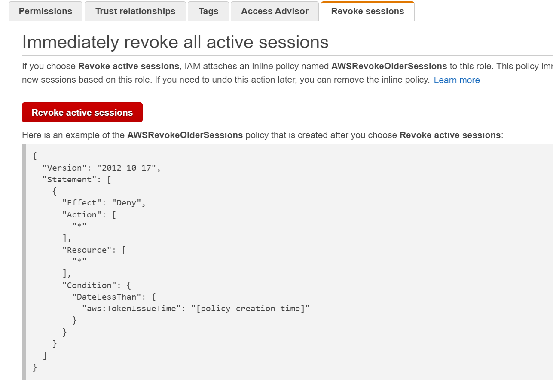Select the Tags tab
This screenshot has height=392, width=553.
208,11
